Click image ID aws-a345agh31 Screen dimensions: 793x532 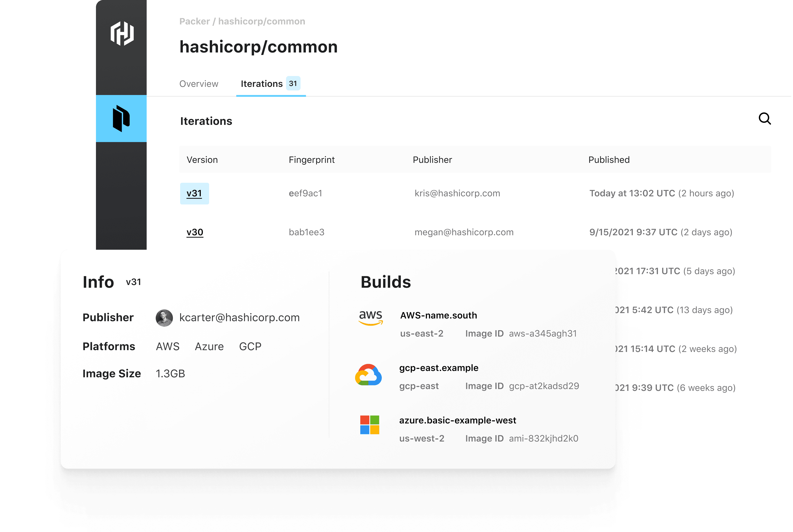click(543, 334)
